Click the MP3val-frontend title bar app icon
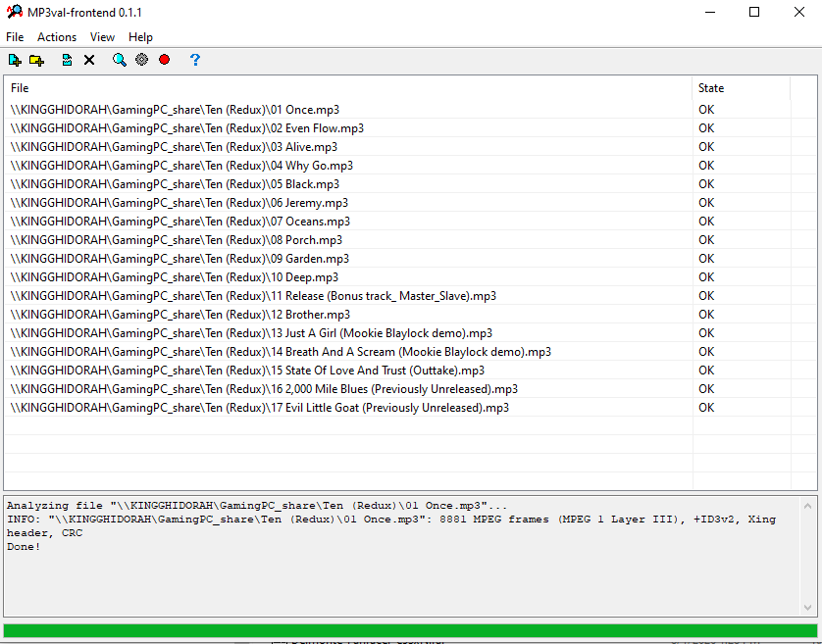Viewport: 822px width, 644px height. 15,12
